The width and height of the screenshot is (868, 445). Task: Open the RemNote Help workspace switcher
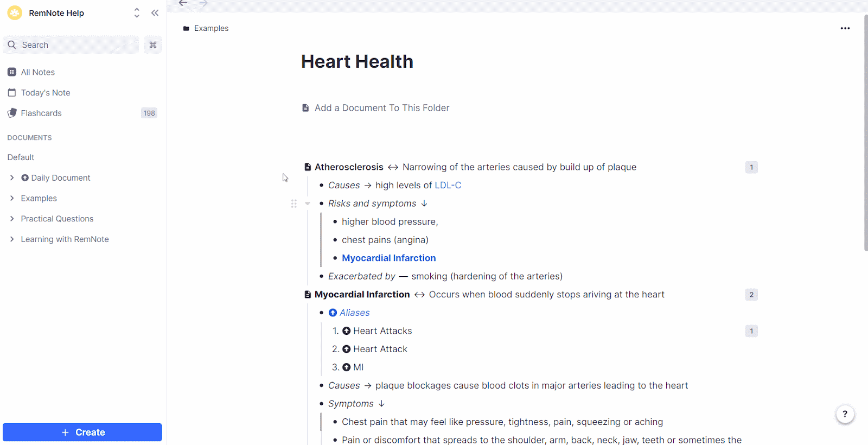[137, 13]
